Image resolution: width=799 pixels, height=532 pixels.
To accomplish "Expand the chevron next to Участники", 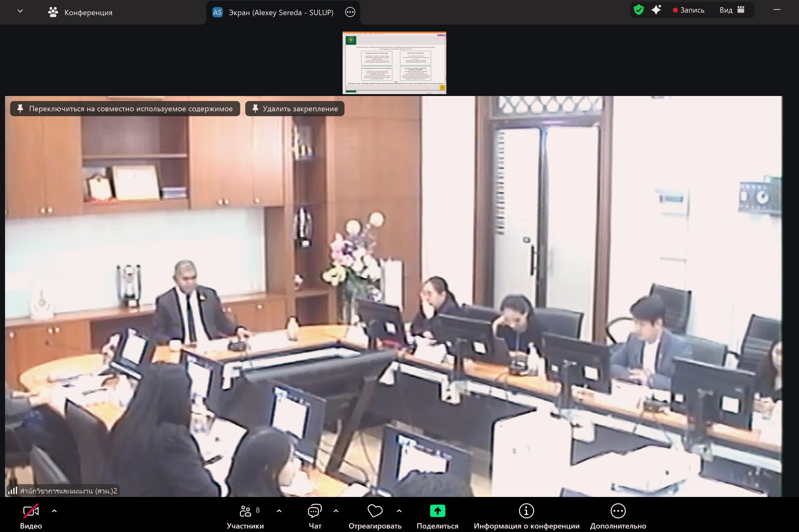I will pos(279,511).
